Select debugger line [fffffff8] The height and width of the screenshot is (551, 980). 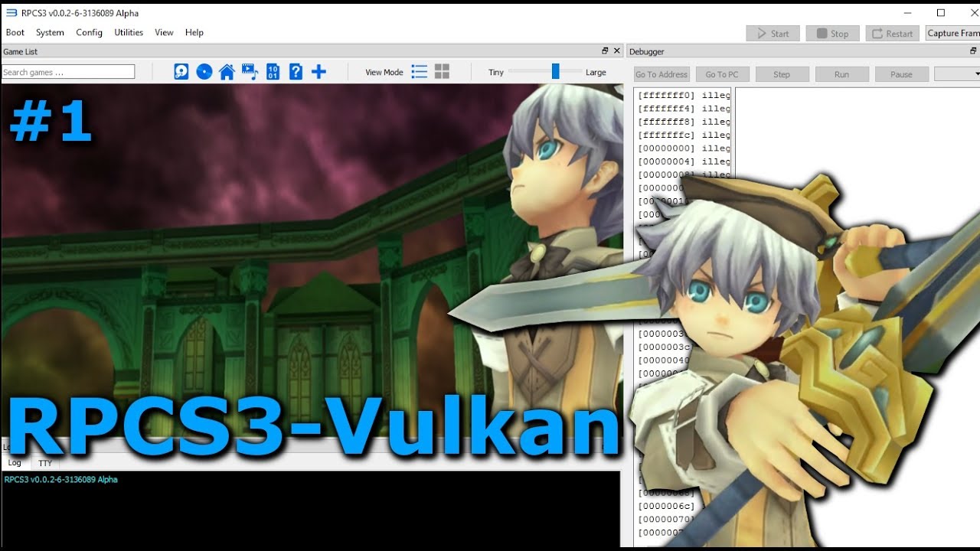click(x=683, y=122)
